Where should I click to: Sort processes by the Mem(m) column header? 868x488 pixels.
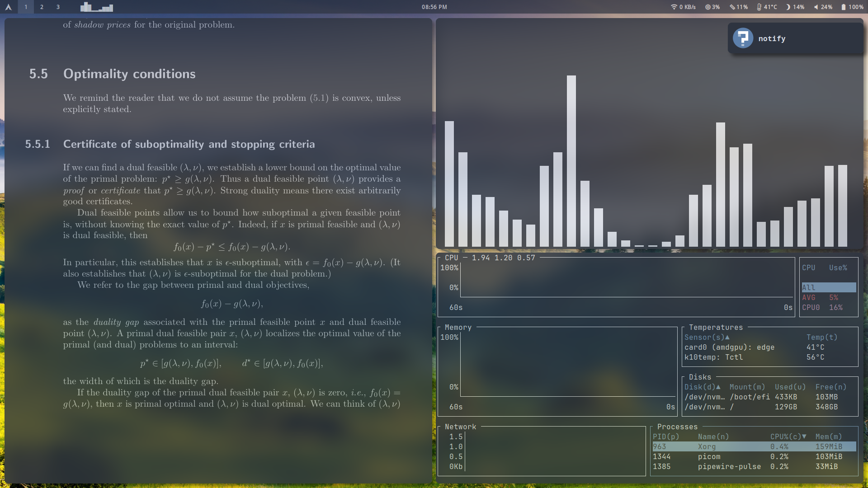[828, 436]
